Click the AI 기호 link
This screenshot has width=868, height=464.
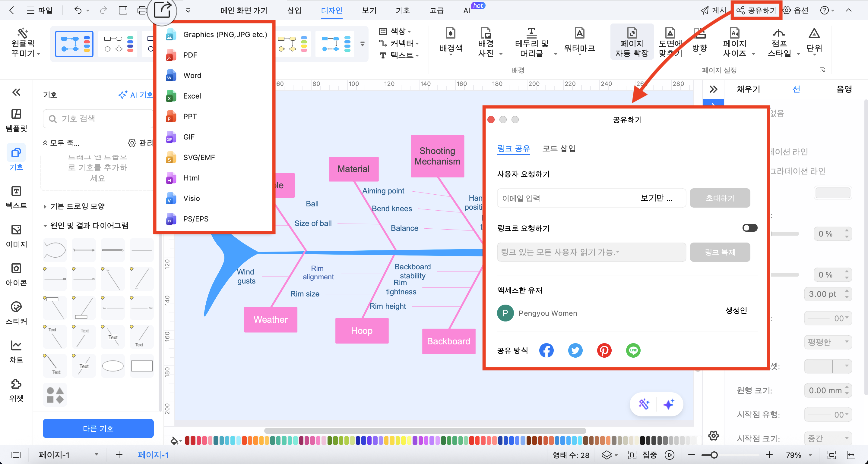click(x=136, y=95)
